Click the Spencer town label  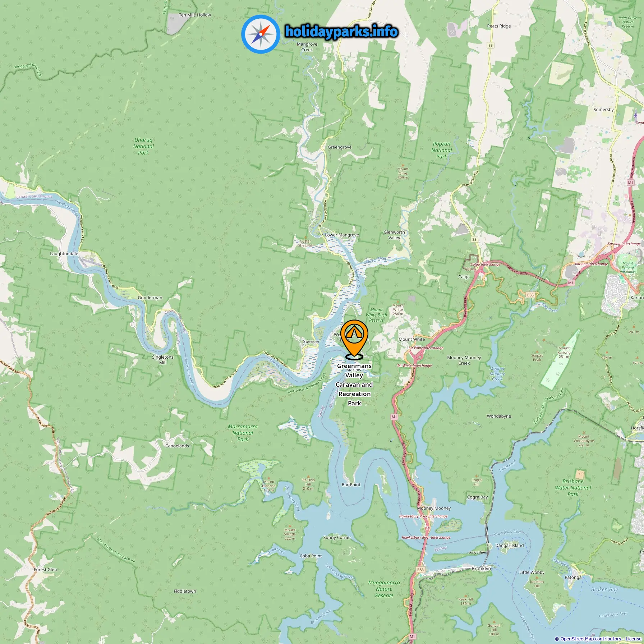pyautogui.click(x=311, y=341)
